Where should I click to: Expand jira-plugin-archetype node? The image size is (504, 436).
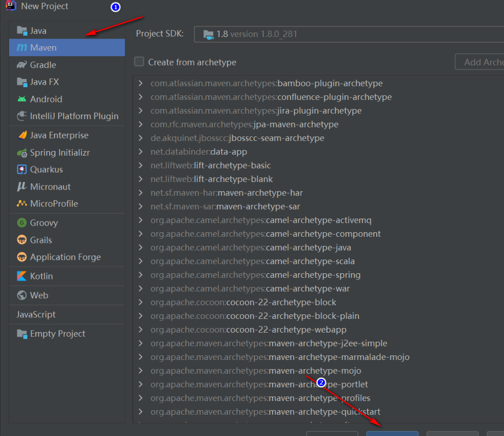[x=140, y=111]
